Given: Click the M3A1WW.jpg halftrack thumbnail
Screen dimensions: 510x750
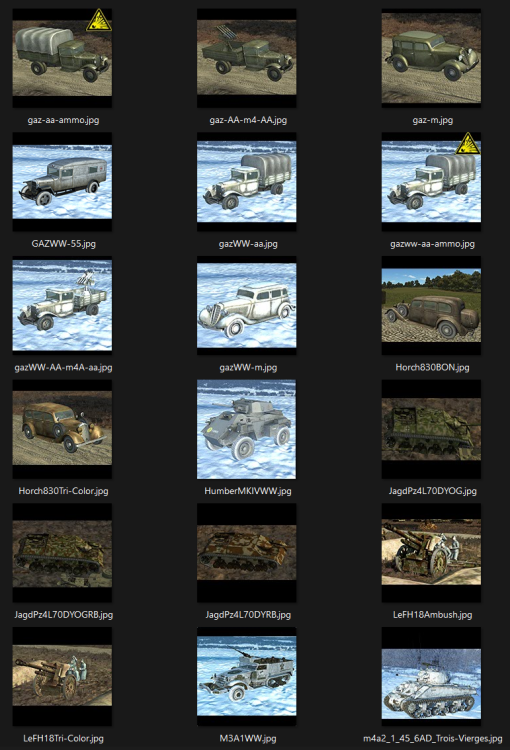Looking at the screenshot, I should tap(247, 677).
